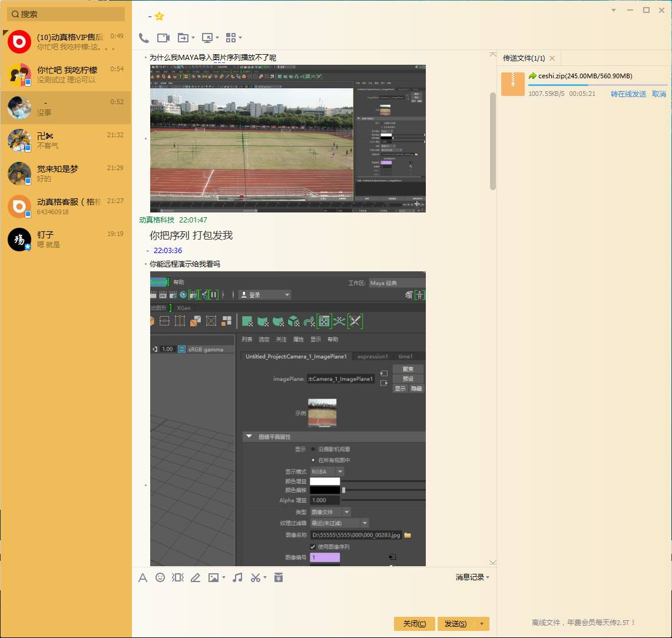Open the Maya image plane attributes screenshot
The width and height of the screenshot is (672, 638).
287,419
